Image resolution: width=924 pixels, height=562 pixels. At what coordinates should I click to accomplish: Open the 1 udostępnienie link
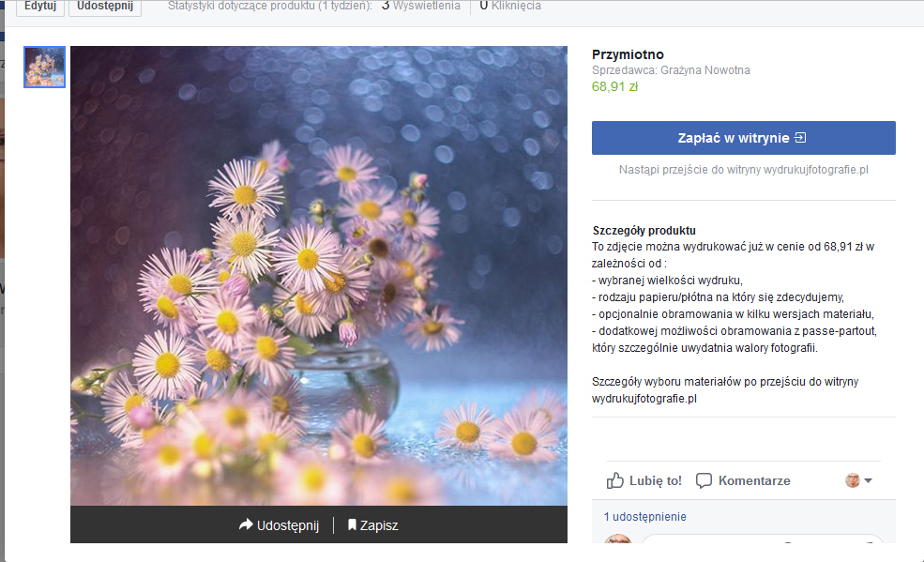click(644, 517)
